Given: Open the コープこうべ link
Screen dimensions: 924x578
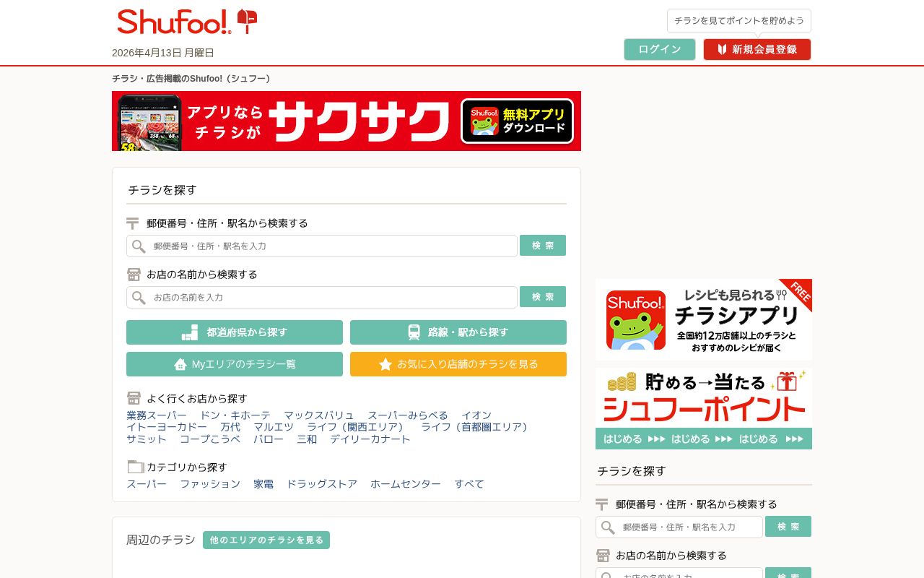Looking at the screenshot, I should click(210, 439).
